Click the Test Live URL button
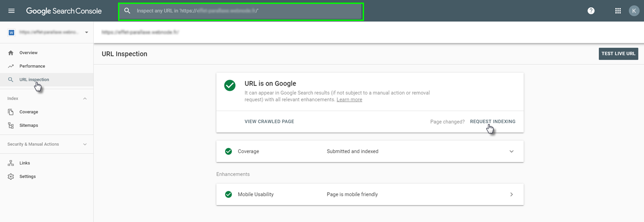This screenshot has width=644, height=222. click(618, 54)
